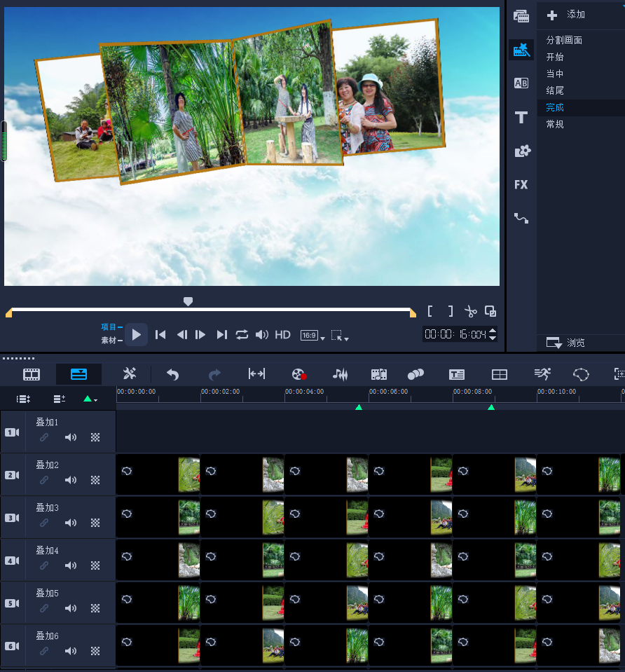The height and width of the screenshot is (672, 625).
Task: Toggle track transparency on 叠加5 track
Action: tap(96, 608)
